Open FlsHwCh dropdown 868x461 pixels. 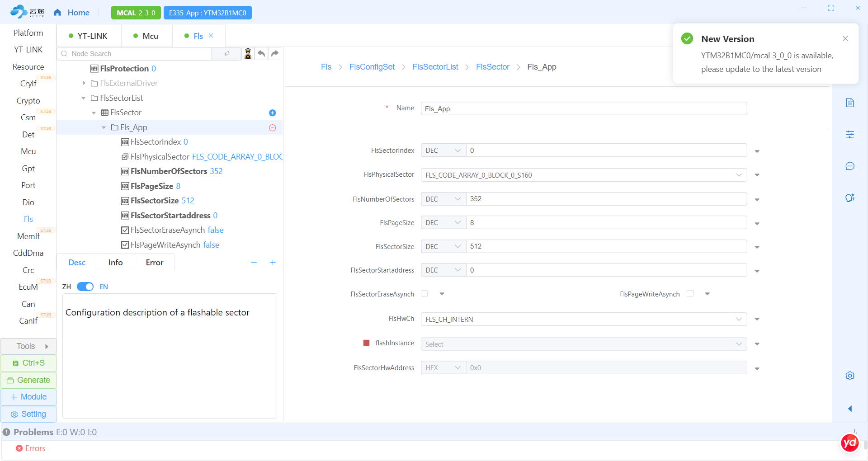[x=584, y=319]
